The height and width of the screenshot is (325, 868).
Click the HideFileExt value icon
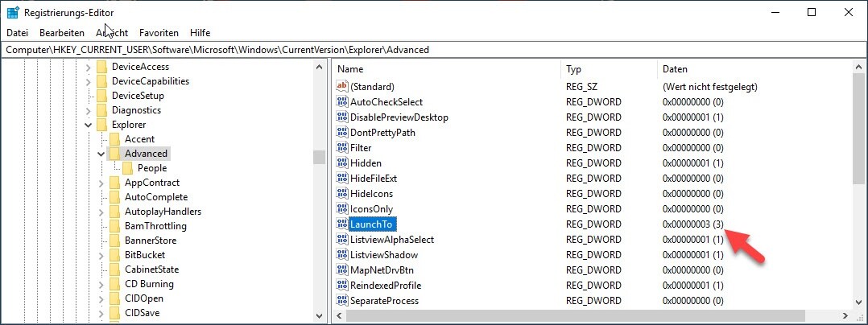point(341,179)
